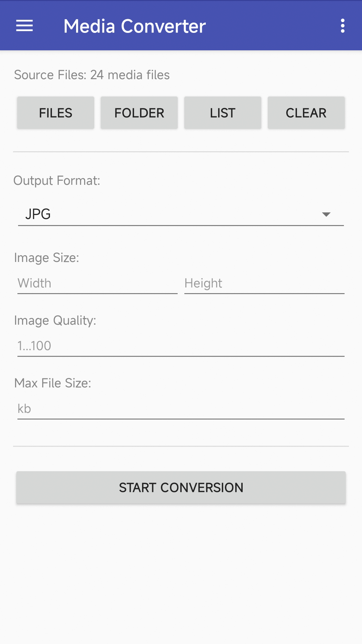
Task: Show the LIST of source files
Action: click(x=223, y=113)
